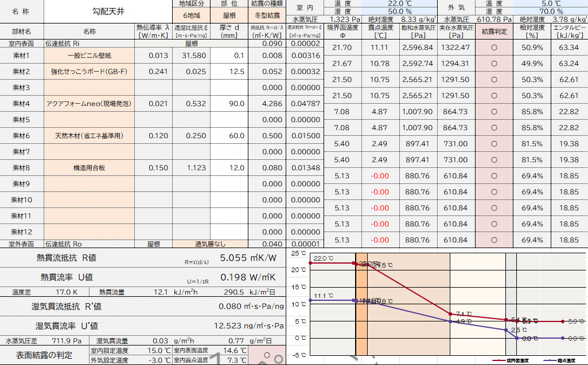
Task: Select the 一般ビニル壁紙 material name cell
Action: (89, 56)
